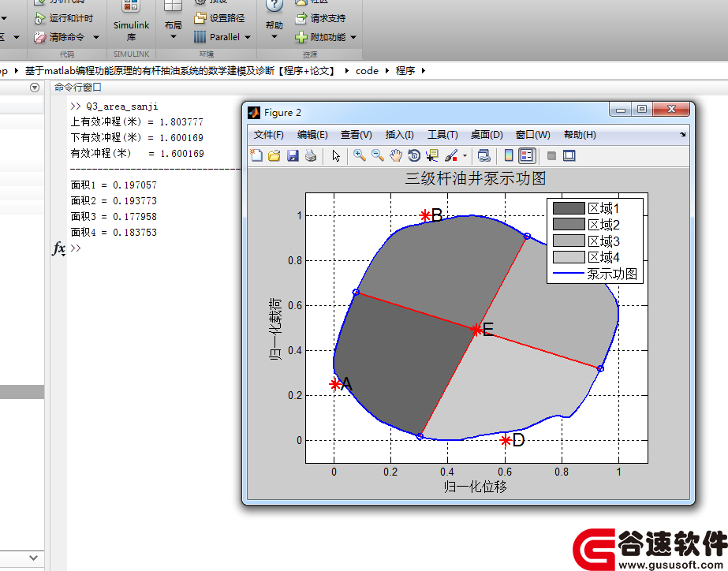Click the 区域4 legend color swatch
This screenshot has height=571, width=728.
[x=569, y=257]
